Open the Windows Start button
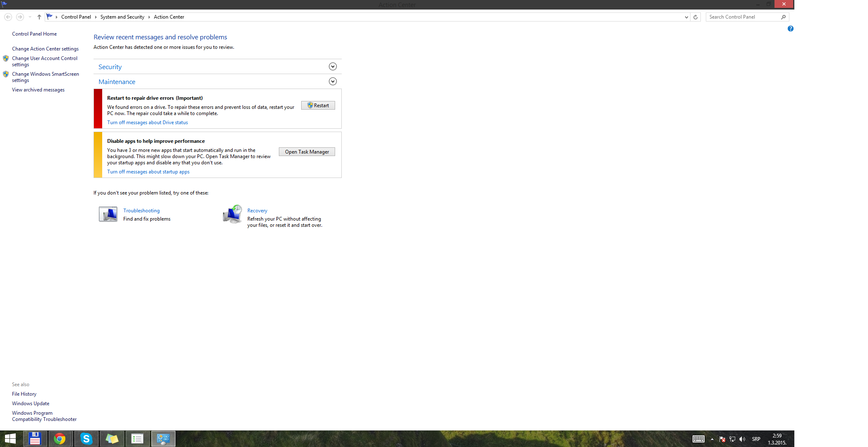Screen dimensions: 868x447 (10, 439)
